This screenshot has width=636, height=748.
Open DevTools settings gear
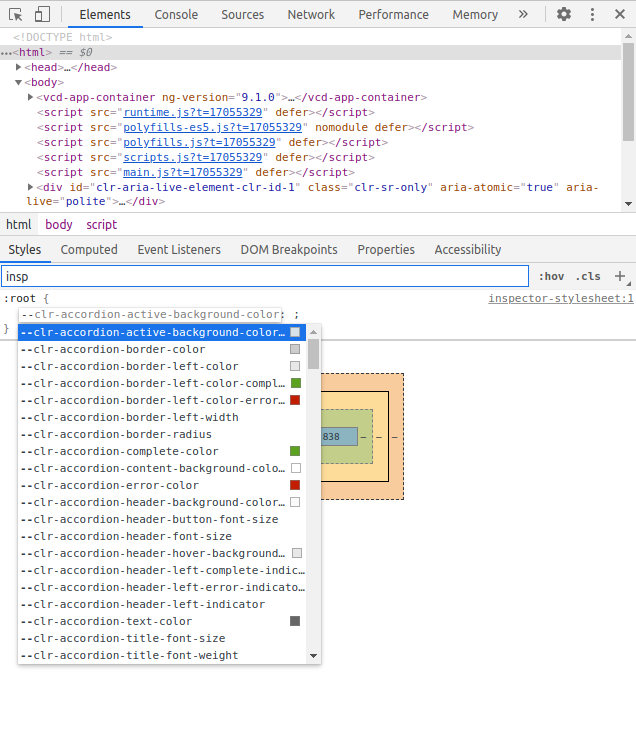(x=564, y=15)
